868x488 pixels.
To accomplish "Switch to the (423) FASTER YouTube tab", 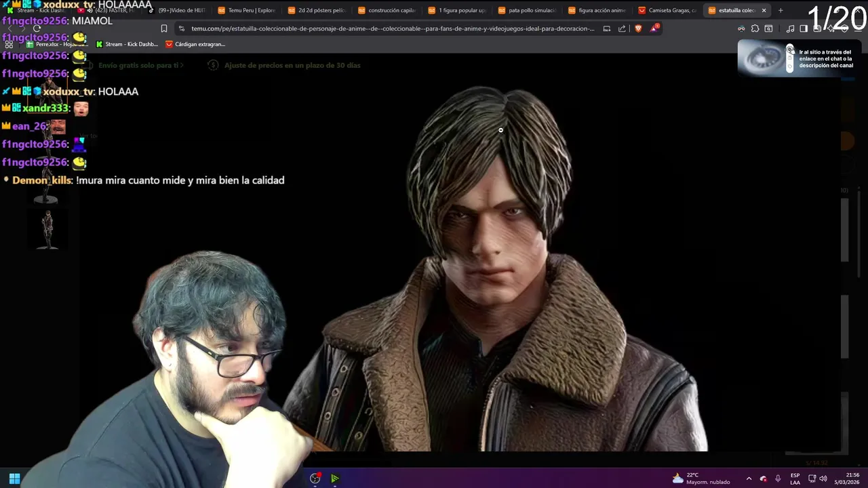I will [106, 10].
